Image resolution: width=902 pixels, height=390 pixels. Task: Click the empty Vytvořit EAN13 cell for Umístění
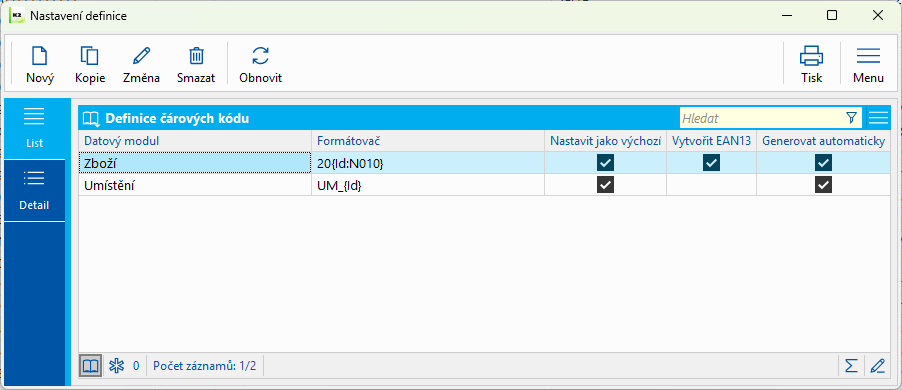click(712, 185)
